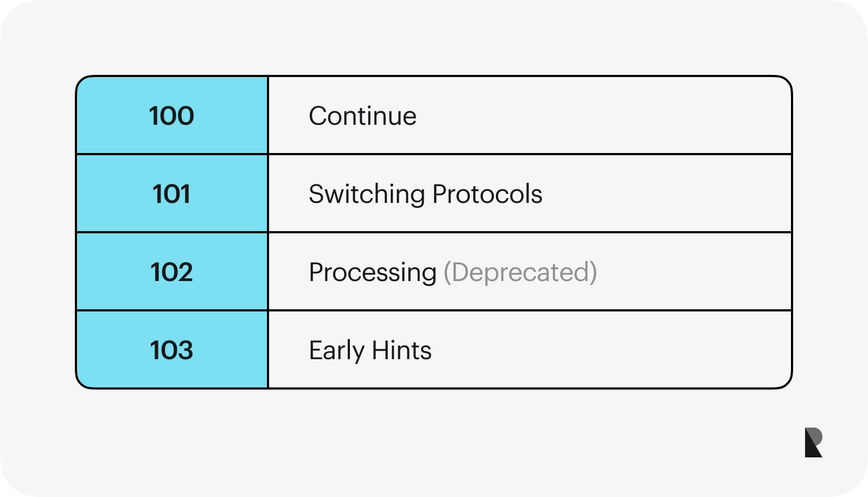This screenshot has width=868, height=497.
Task: Select the 102 status code cell
Action: pyautogui.click(x=171, y=272)
